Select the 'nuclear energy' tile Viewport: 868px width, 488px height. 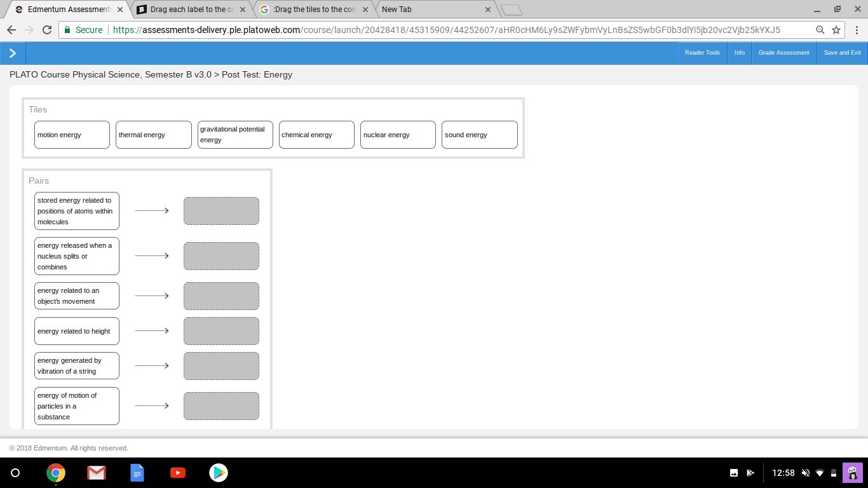[x=398, y=135]
